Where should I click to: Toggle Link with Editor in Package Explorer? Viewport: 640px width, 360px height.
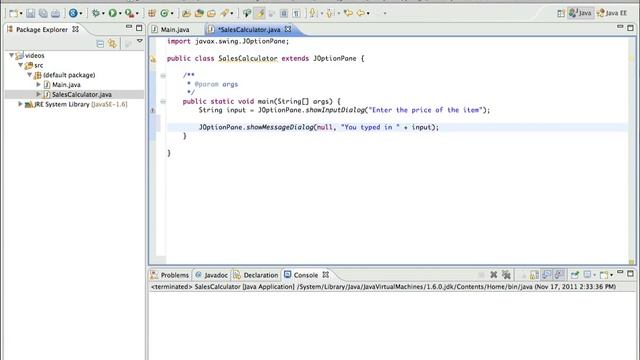(112, 44)
